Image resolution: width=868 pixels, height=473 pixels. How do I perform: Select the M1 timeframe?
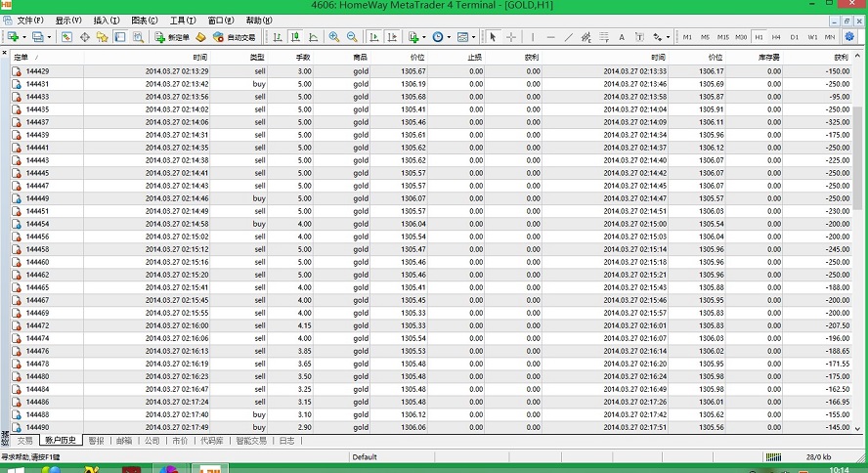point(687,37)
